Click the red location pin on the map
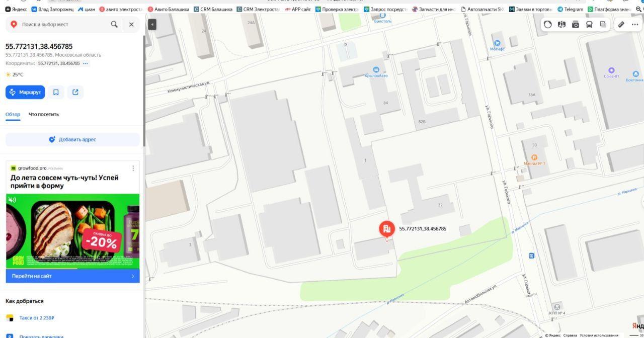This screenshot has height=338, width=644. [x=386, y=229]
